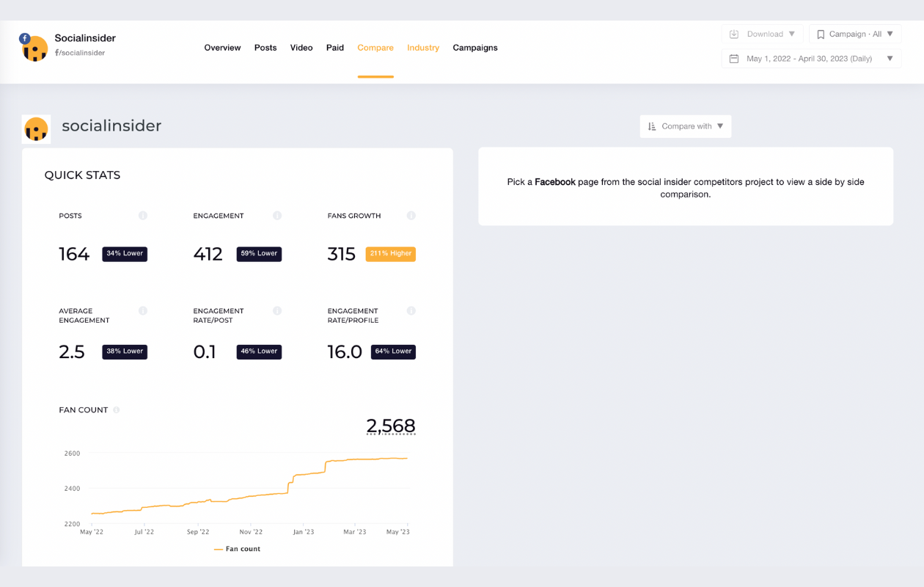The width and height of the screenshot is (924, 587).
Task: Click the 38% Lower badge
Action: click(125, 351)
